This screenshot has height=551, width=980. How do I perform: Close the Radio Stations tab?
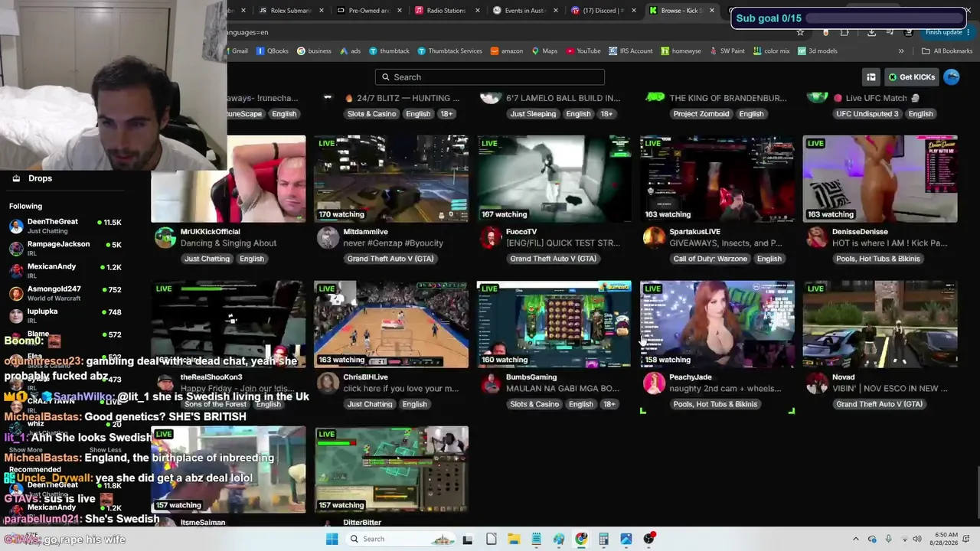(478, 11)
